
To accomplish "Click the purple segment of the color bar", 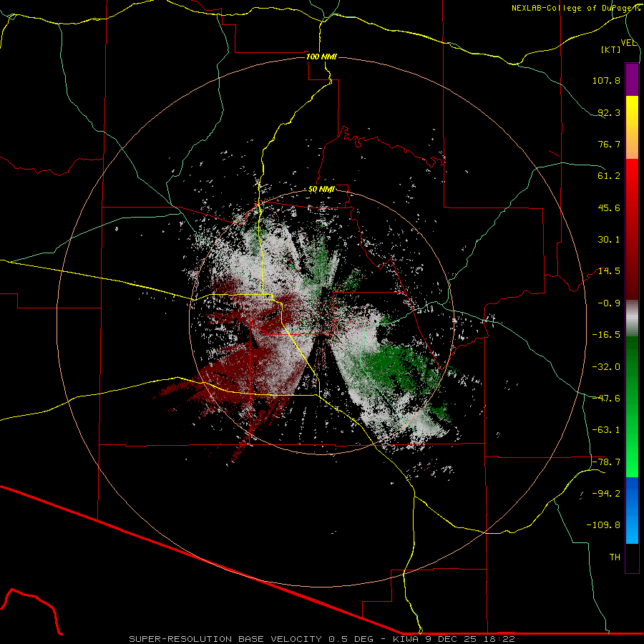I will pos(632,79).
